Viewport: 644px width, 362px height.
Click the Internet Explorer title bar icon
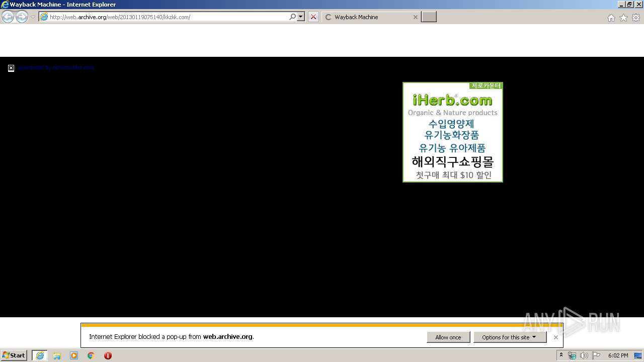5,5
